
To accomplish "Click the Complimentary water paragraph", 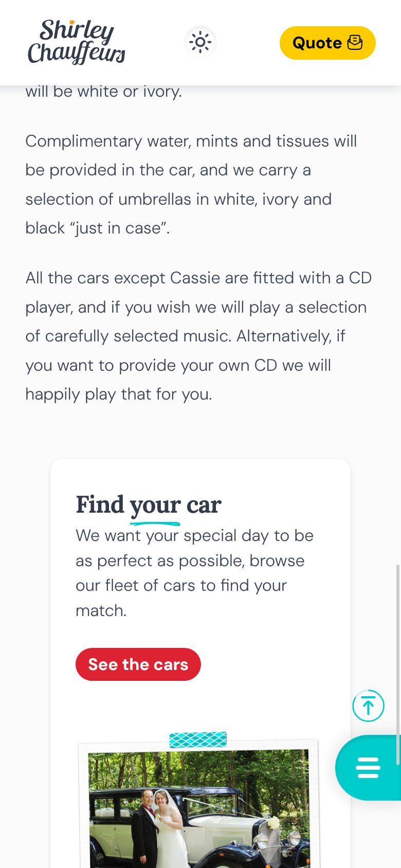I will pyautogui.click(x=191, y=184).
